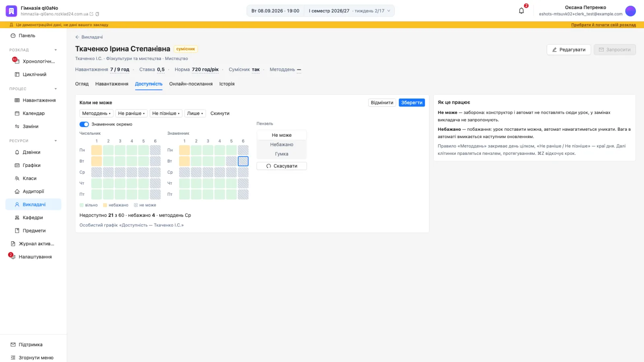Image resolution: width=644 pixels, height=362 pixels.
Task: Select the Гумка eraser mode
Action: [x=282, y=154]
